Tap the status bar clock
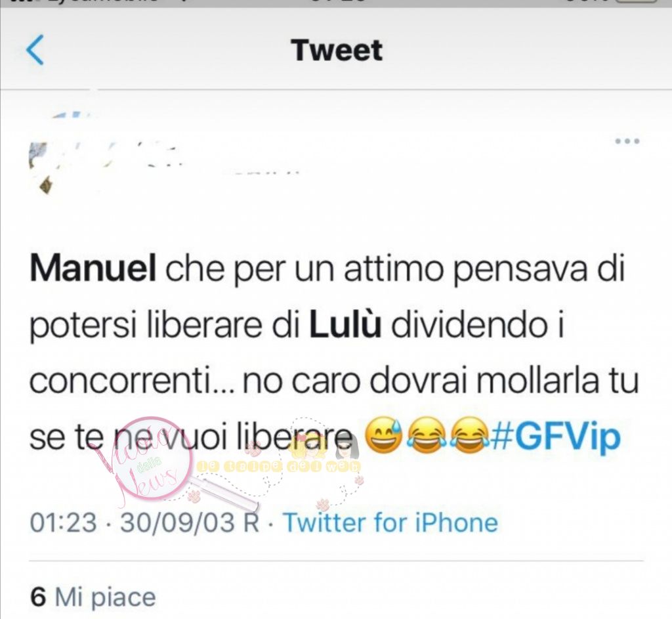672x619 pixels. click(339, 2)
